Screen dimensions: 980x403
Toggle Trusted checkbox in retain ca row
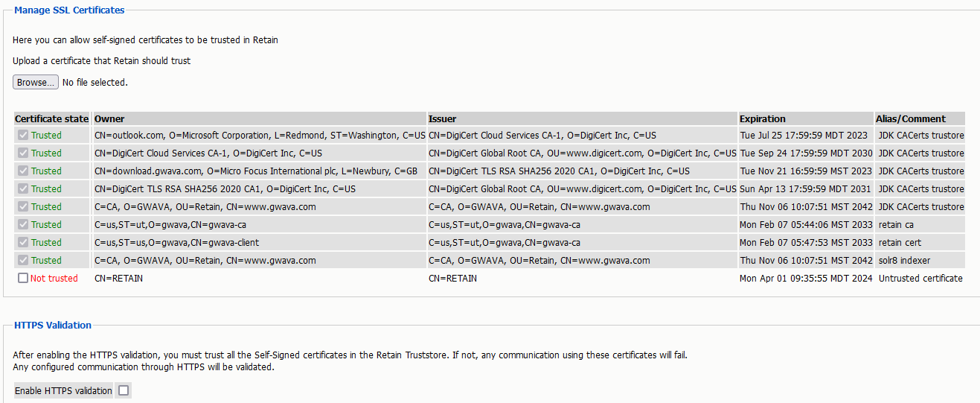[x=23, y=225]
